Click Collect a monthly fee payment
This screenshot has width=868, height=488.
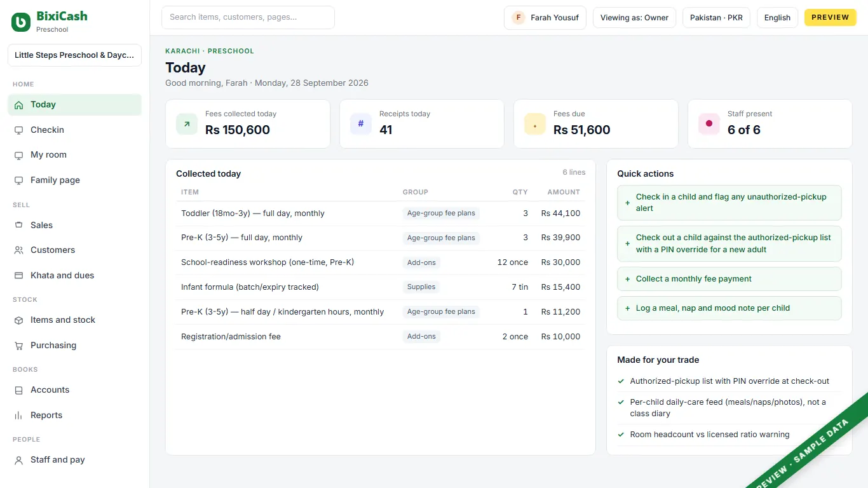click(x=729, y=279)
